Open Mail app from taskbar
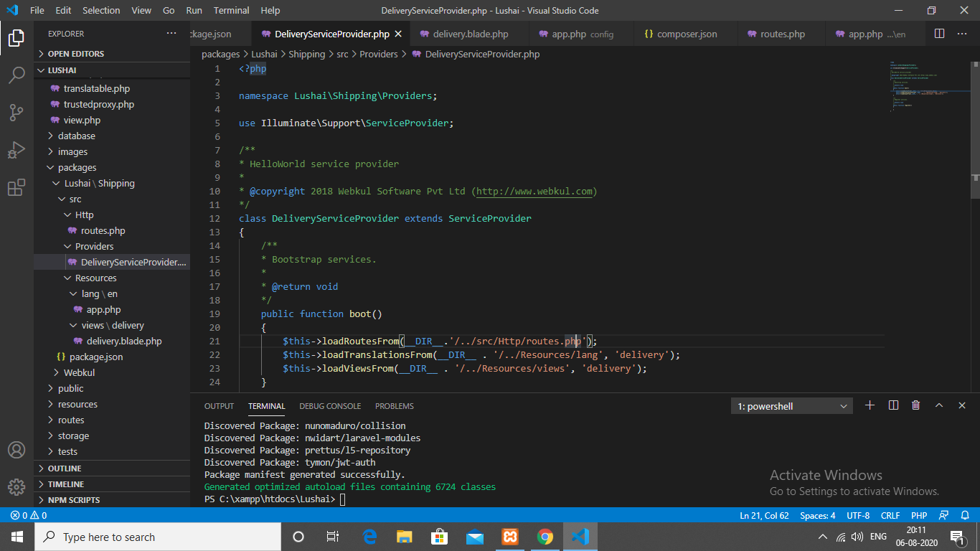 pos(475,537)
